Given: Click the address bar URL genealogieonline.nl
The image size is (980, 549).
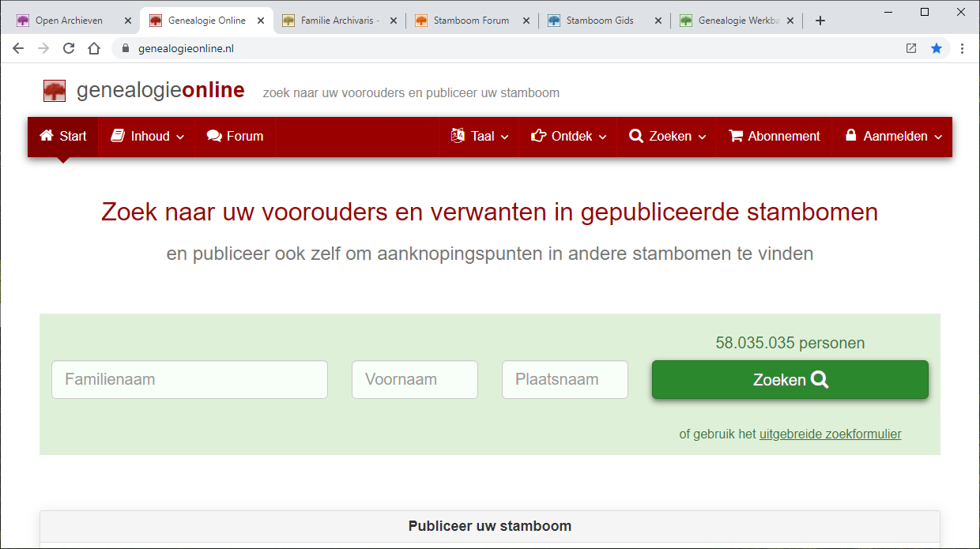Looking at the screenshot, I should pos(187,48).
